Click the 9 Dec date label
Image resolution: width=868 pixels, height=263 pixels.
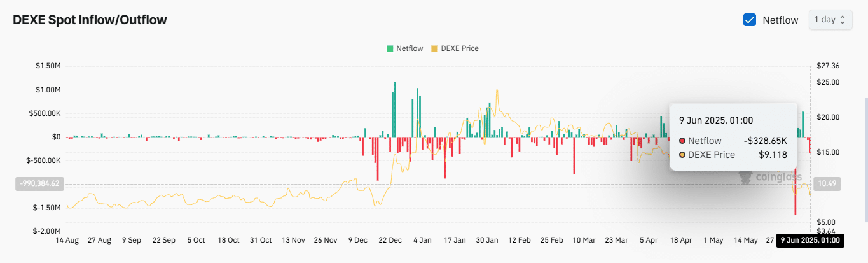[x=357, y=241]
